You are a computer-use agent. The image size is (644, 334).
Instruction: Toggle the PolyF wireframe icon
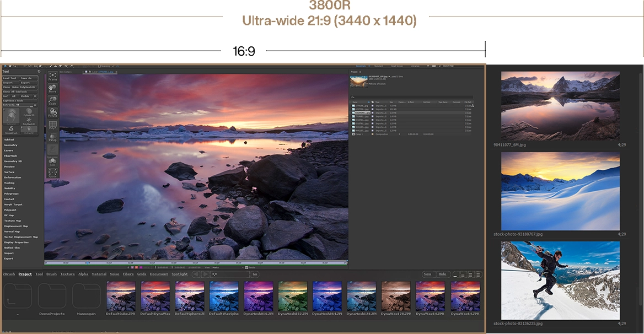(52, 125)
